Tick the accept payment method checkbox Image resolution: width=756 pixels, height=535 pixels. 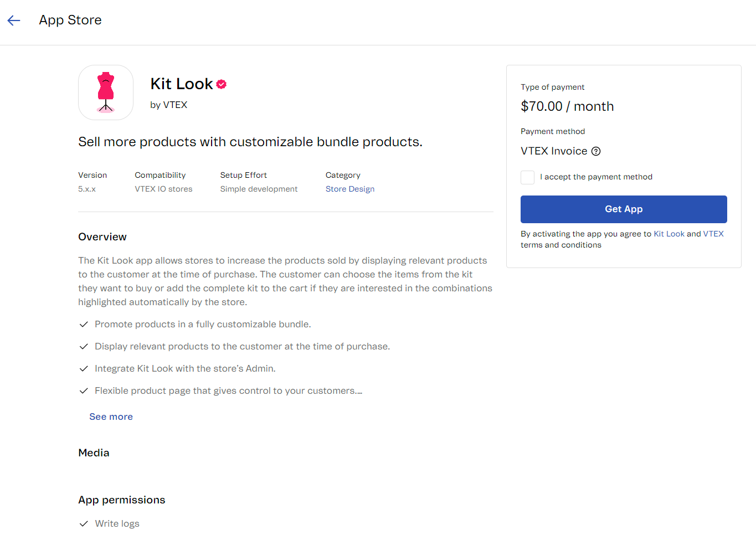coord(527,177)
